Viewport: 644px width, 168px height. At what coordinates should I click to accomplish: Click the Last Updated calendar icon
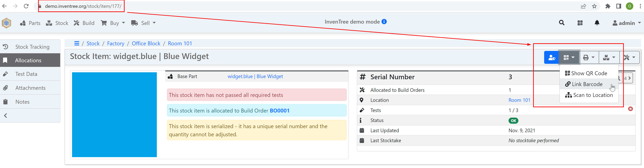362,130
